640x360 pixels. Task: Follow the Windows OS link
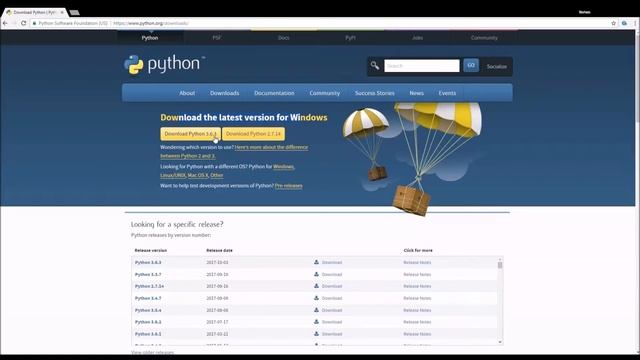pos(284,167)
